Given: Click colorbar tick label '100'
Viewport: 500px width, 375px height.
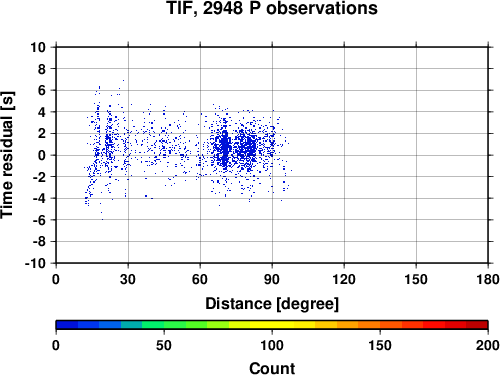Looking at the screenshot, I should click(272, 345).
